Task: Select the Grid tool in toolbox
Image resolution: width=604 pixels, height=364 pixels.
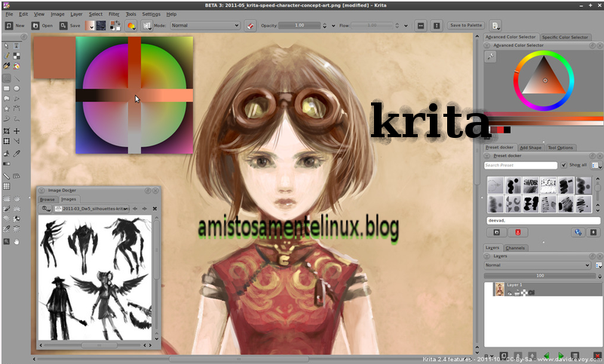Action: [x=7, y=186]
